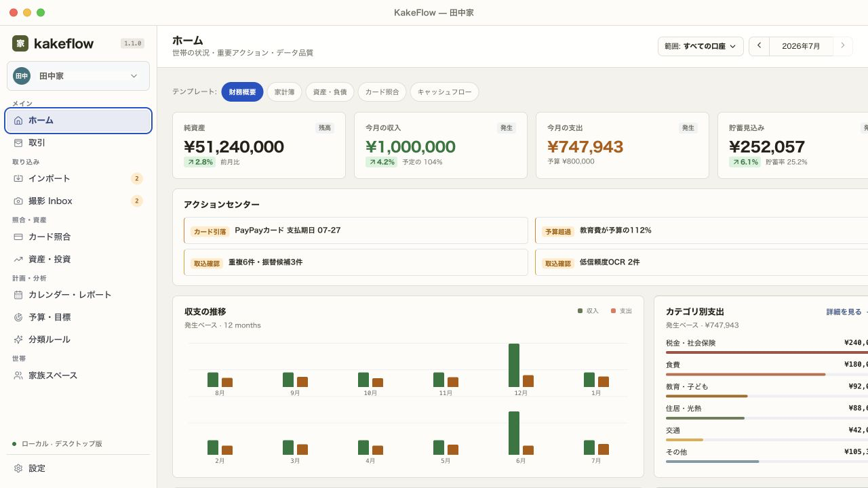Screen dimensions: 868x488
Task: Click the 今月の支出 summary card
Action: (x=623, y=145)
